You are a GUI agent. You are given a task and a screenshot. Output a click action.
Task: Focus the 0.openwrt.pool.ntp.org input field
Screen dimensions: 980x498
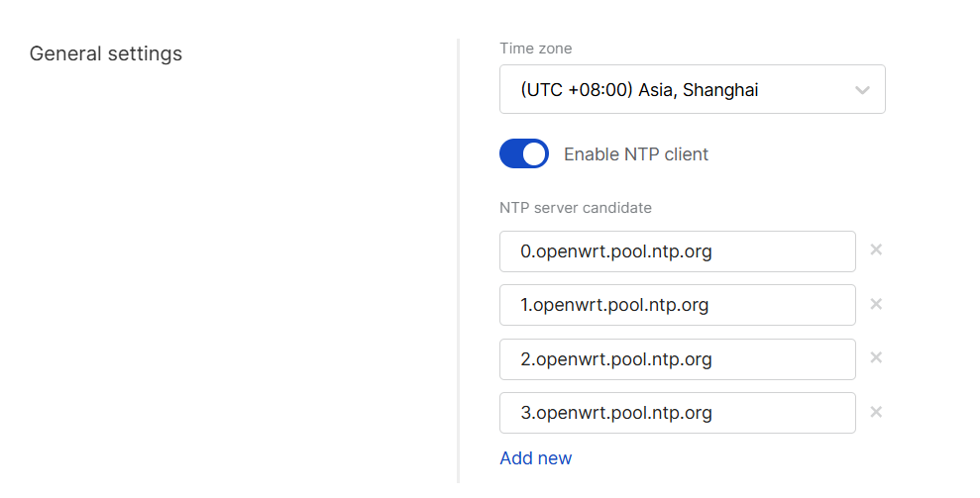coord(677,251)
